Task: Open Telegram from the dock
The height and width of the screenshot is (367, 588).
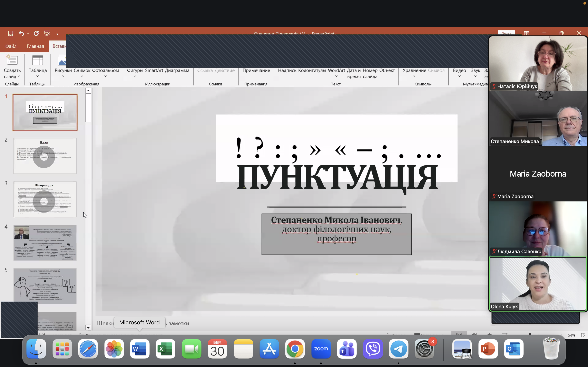Action: 399,349
